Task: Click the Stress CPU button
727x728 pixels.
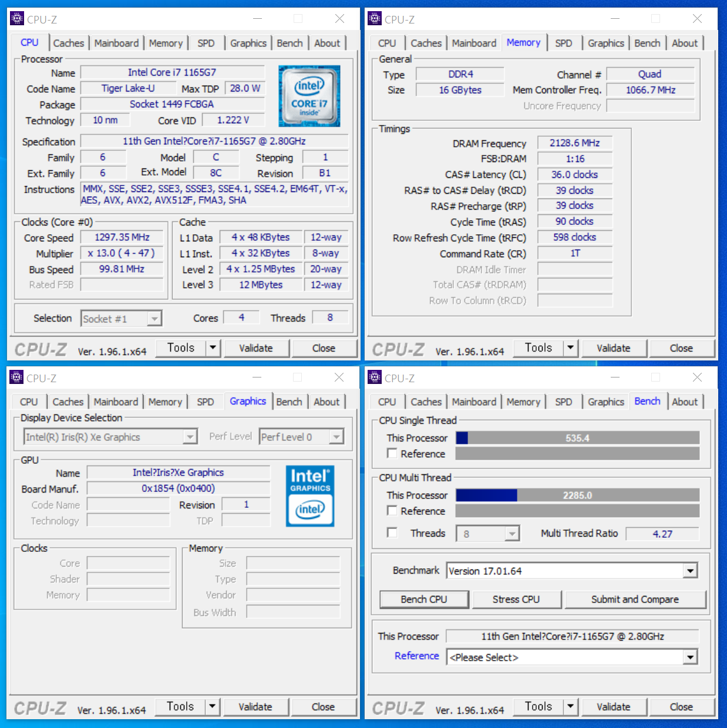Action: (516, 599)
